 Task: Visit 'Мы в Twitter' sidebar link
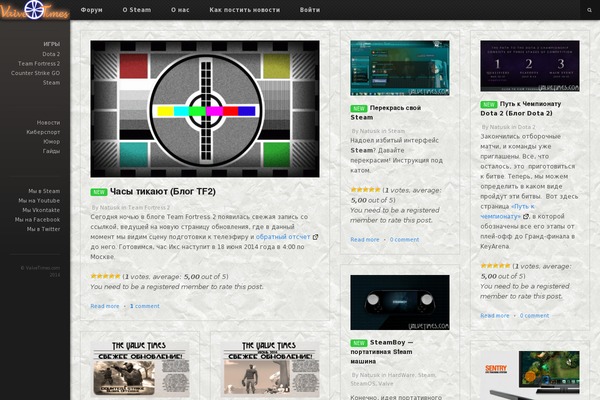coord(43,229)
